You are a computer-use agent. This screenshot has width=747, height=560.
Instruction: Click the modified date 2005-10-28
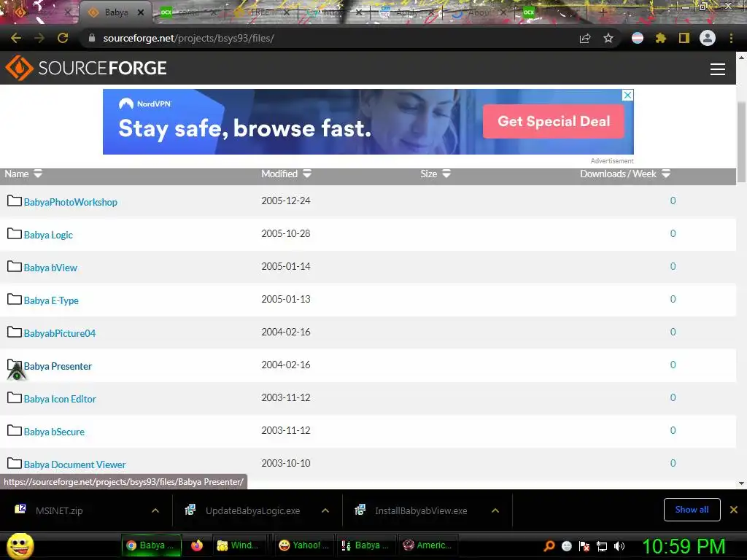point(286,233)
